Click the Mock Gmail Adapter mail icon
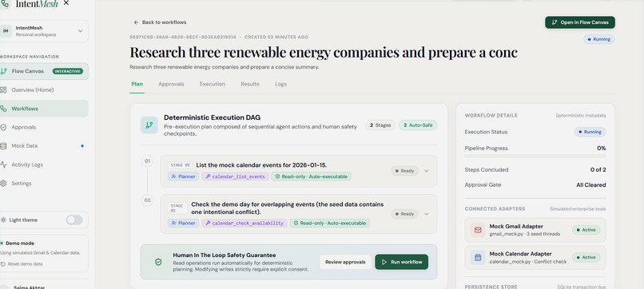The height and width of the screenshot is (289, 644). 478,230
